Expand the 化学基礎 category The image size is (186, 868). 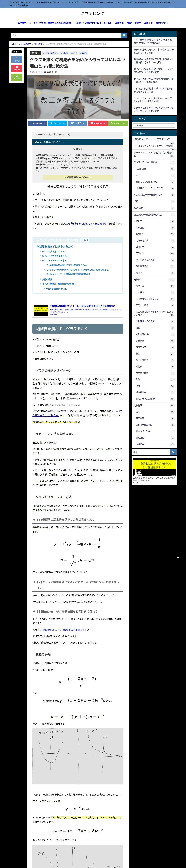[154, 228]
